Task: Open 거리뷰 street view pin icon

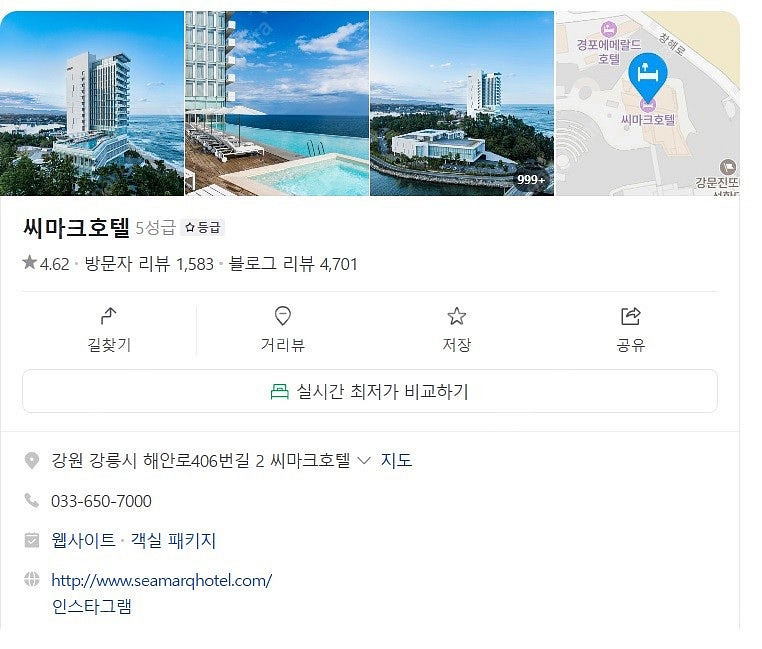Action: click(282, 316)
